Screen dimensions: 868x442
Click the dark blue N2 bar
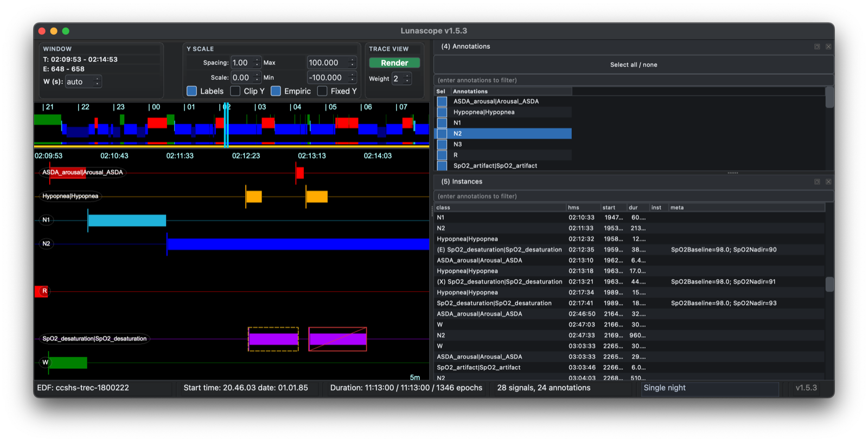(298, 244)
